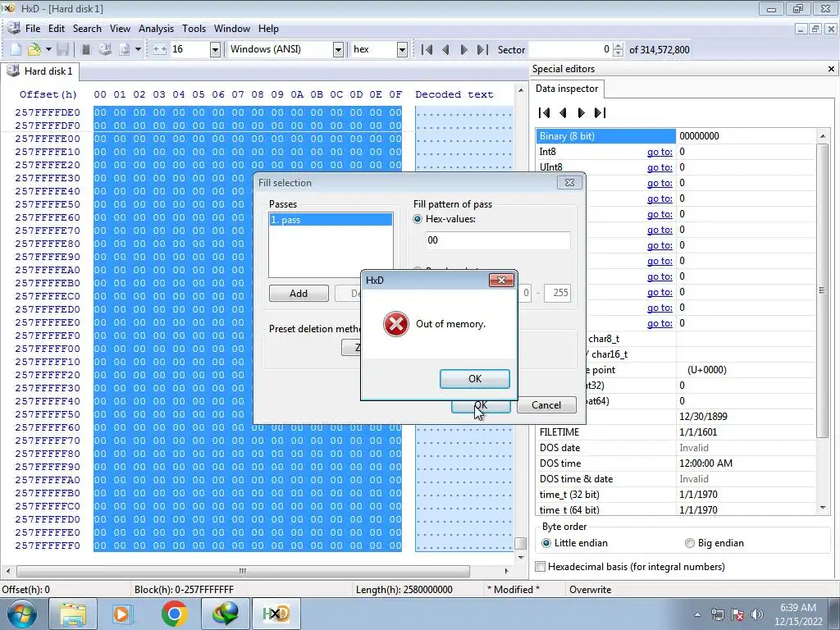Click Cancel in Fill selection dialog

click(x=546, y=405)
